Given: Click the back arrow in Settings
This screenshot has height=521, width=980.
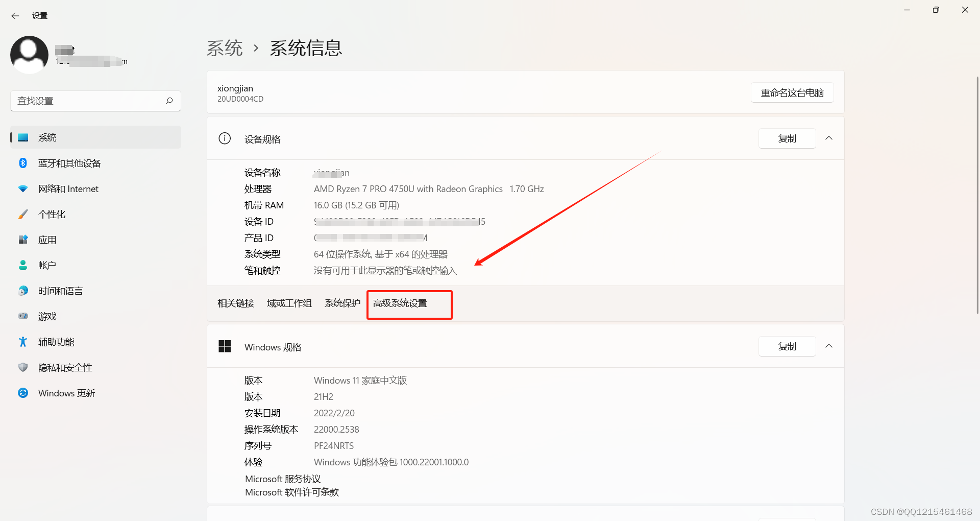Looking at the screenshot, I should click(x=15, y=16).
